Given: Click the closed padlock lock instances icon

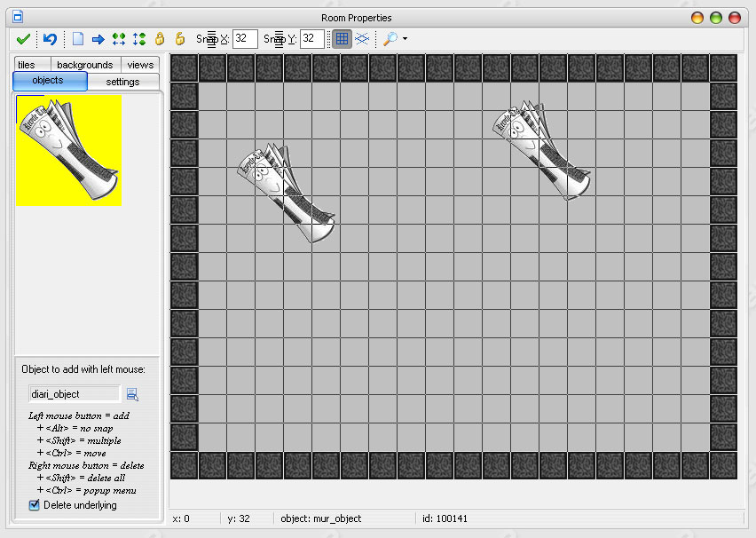Looking at the screenshot, I should click(160, 39).
